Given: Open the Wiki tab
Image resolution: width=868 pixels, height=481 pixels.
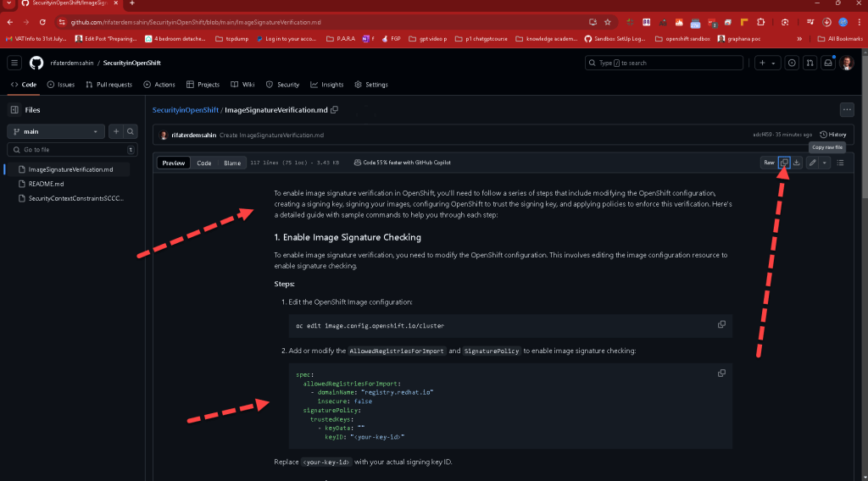Looking at the screenshot, I should tap(242, 85).
